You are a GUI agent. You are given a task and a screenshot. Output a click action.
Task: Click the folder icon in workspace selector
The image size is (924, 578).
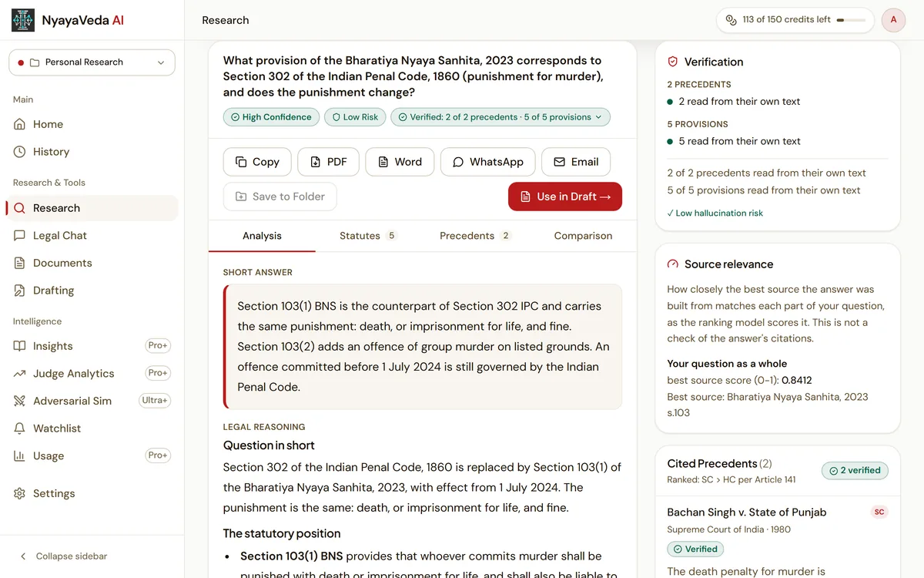[x=35, y=62]
